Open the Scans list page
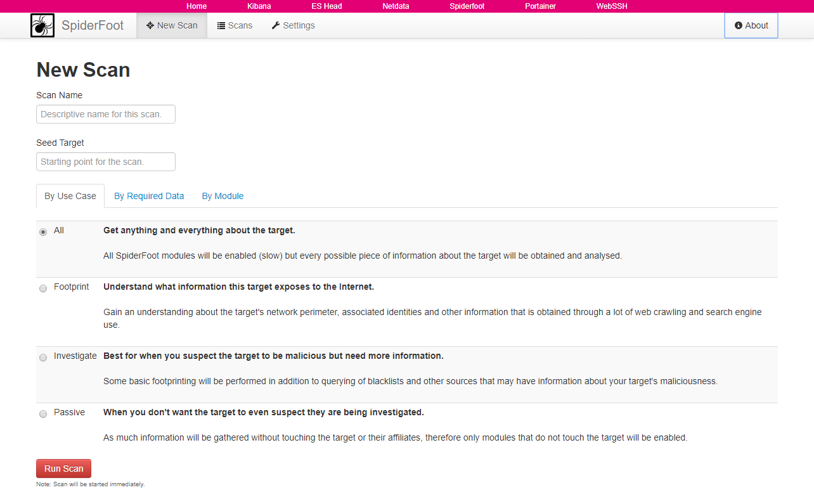The height and width of the screenshot is (504, 814). (x=235, y=25)
